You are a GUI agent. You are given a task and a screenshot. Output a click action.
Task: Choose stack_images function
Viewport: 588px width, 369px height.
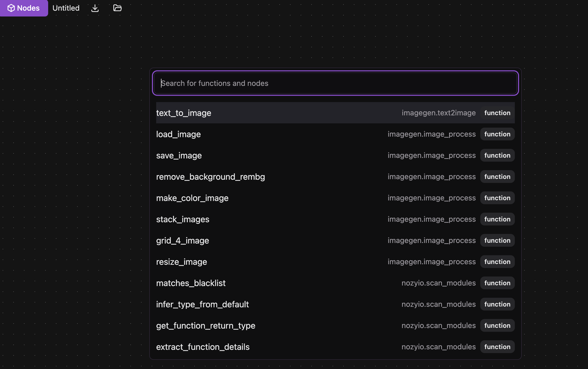tap(336, 219)
